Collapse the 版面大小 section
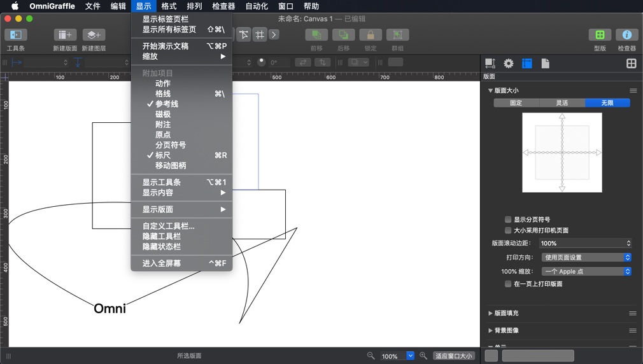The height and width of the screenshot is (364, 643). click(x=490, y=90)
